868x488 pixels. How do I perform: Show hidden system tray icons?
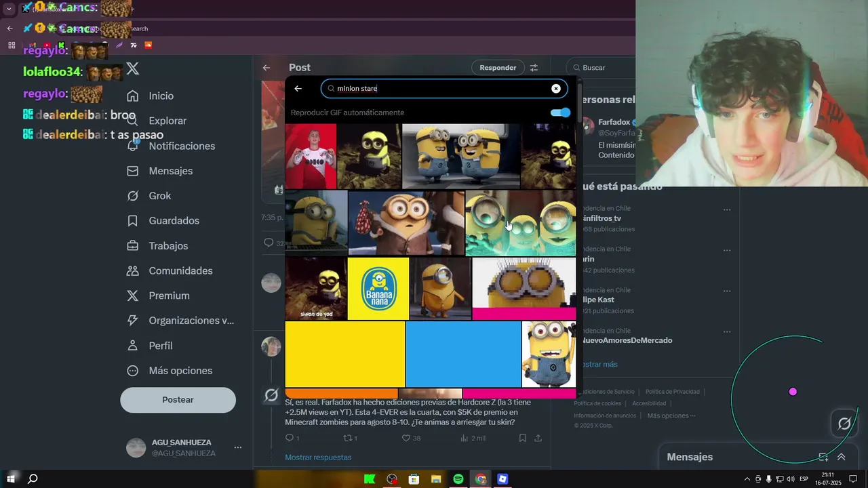point(747,479)
